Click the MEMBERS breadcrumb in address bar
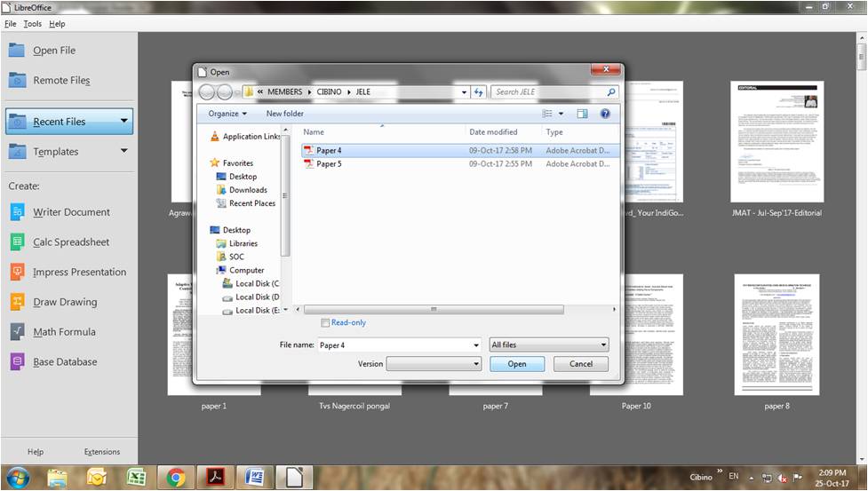This screenshot has height=491, width=868. click(x=284, y=91)
